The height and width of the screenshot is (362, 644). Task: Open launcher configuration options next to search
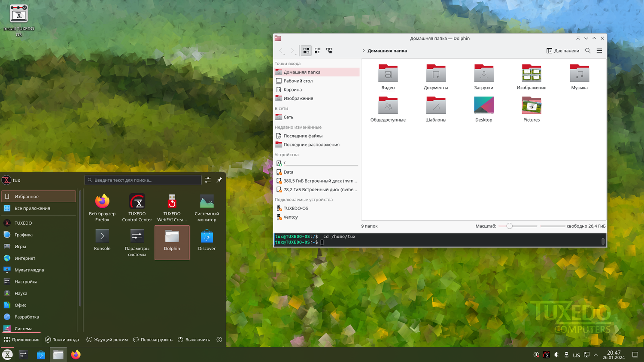[208, 180]
